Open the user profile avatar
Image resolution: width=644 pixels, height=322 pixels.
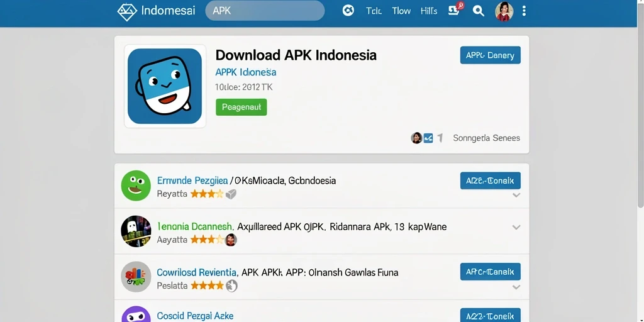click(504, 11)
